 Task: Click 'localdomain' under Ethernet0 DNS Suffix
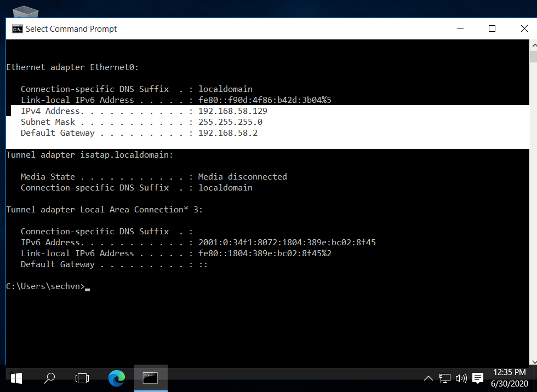pyautogui.click(x=225, y=89)
